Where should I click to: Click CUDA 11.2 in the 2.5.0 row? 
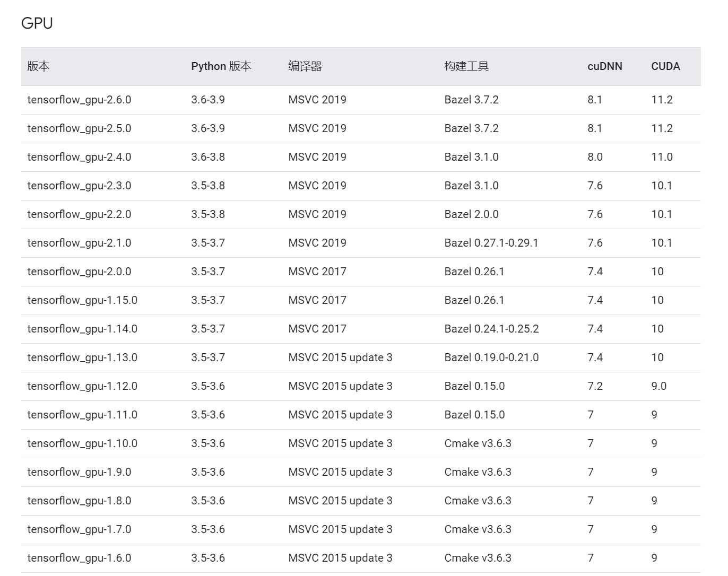click(662, 128)
